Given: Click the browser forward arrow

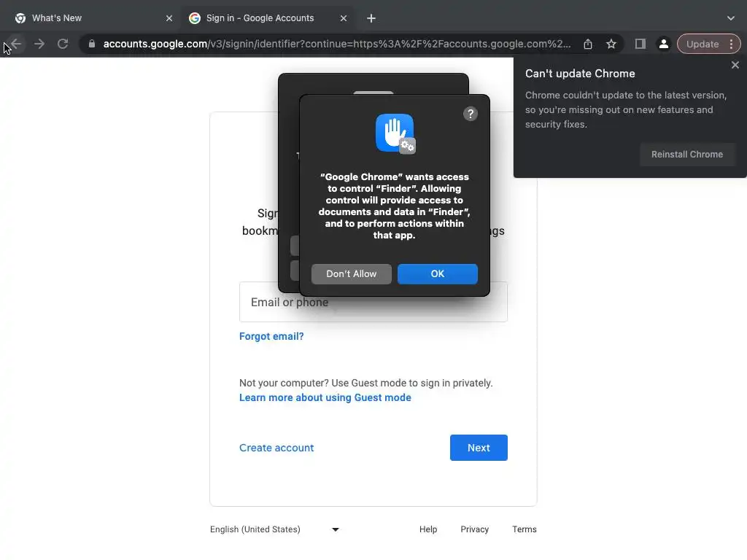Looking at the screenshot, I should pyautogui.click(x=39, y=44).
